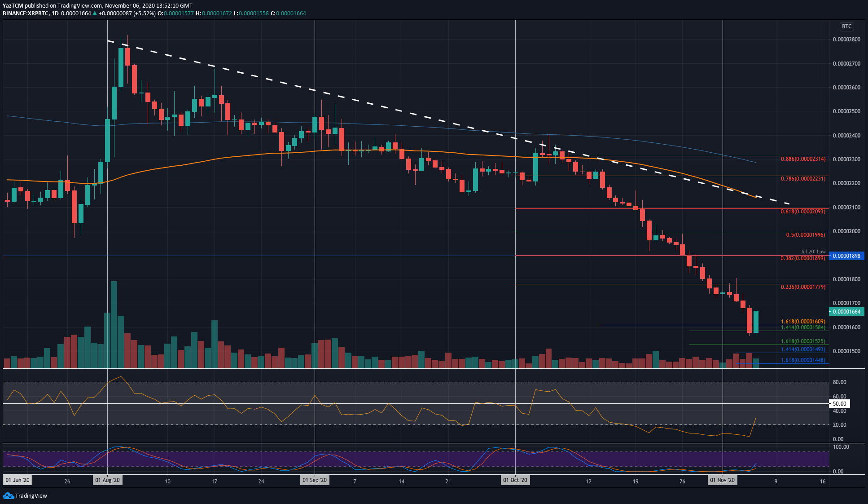
Task: Click the 1.618(0.00001448) extension label
Action: [x=803, y=360]
